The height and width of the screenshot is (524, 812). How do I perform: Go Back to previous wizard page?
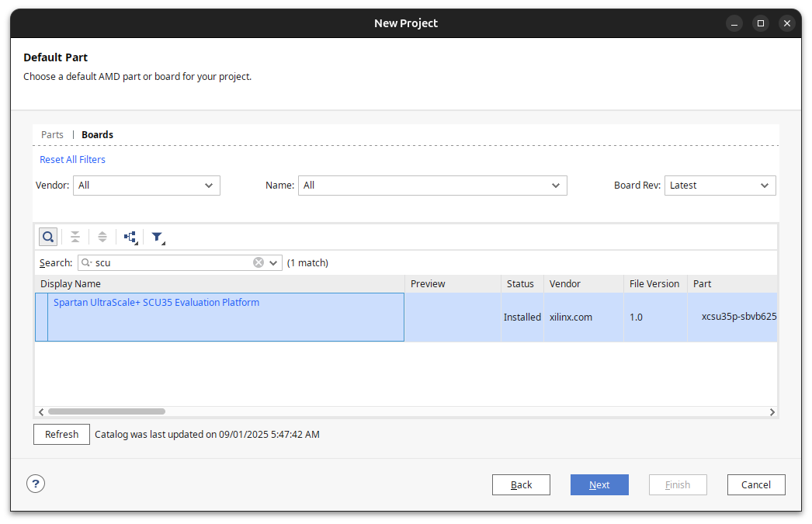(521, 484)
